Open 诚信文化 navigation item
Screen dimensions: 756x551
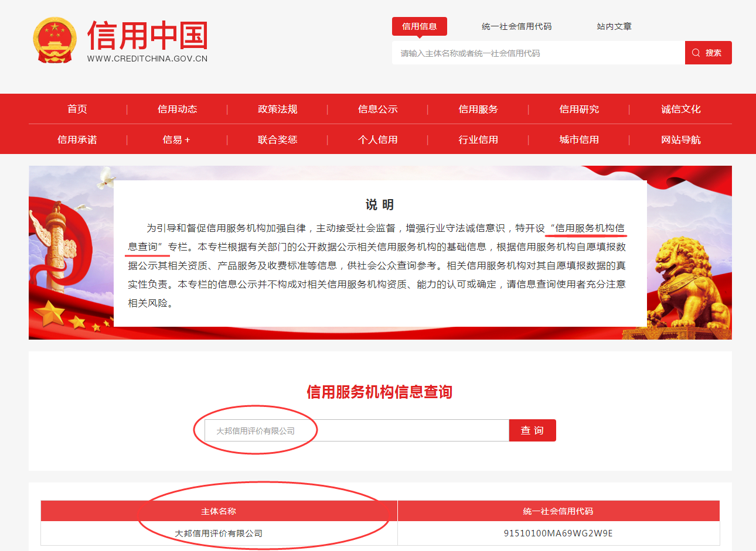point(681,109)
